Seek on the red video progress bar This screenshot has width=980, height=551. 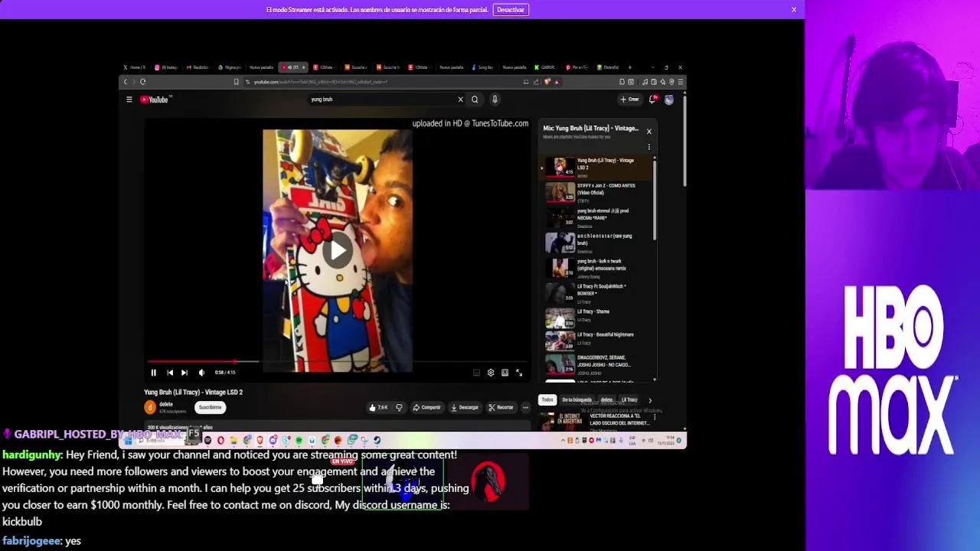(x=338, y=361)
